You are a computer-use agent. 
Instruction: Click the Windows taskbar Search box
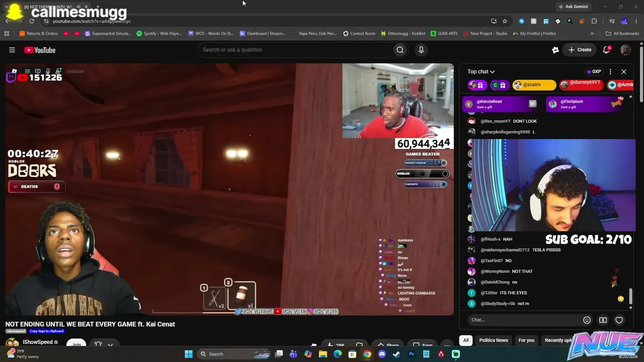point(234,354)
